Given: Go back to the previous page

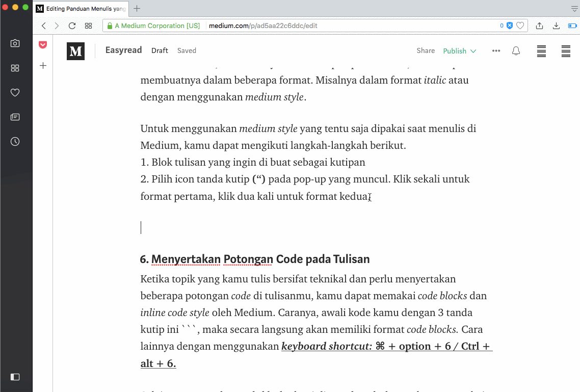Looking at the screenshot, I should coord(44,25).
